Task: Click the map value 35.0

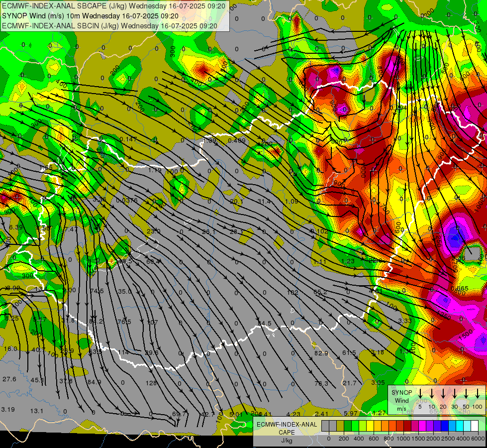Action: click(x=125, y=292)
